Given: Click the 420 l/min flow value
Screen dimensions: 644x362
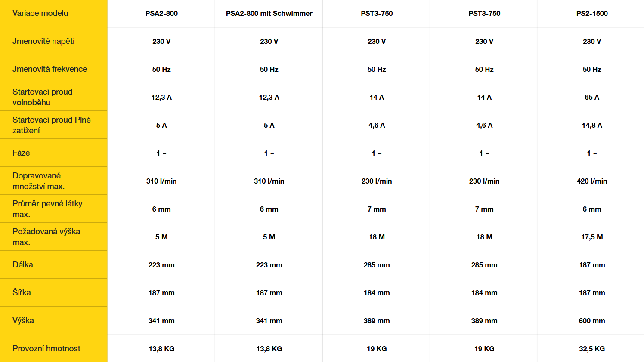Looking at the screenshot, I should tap(592, 181).
